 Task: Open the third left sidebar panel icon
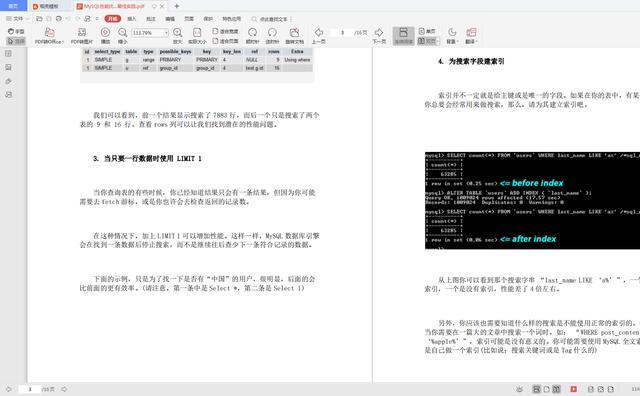point(8,81)
